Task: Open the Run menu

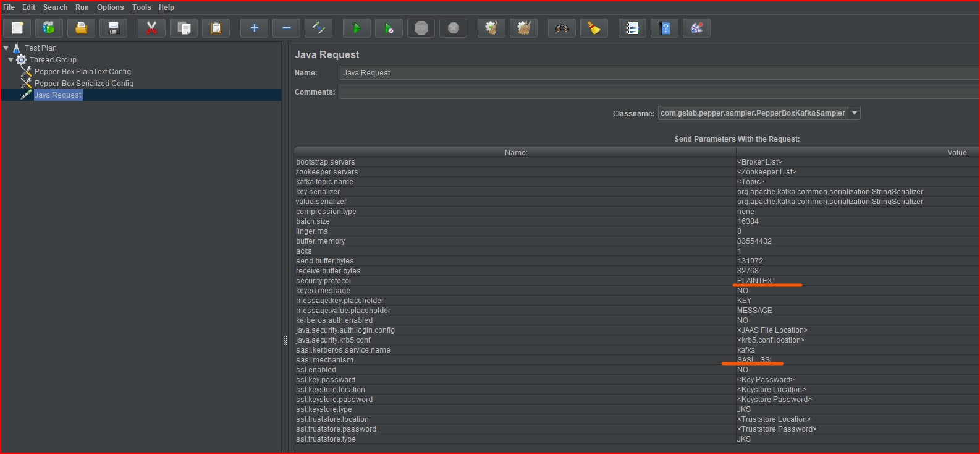Action: coord(82,7)
